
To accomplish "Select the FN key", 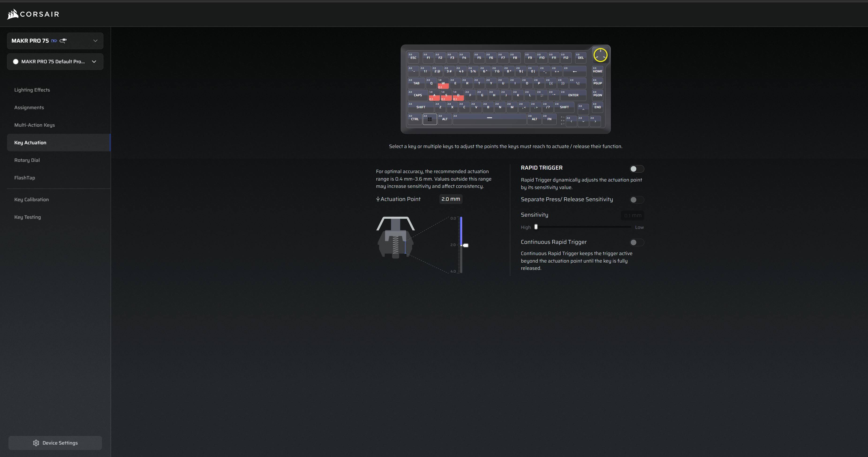I will point(549,119).
